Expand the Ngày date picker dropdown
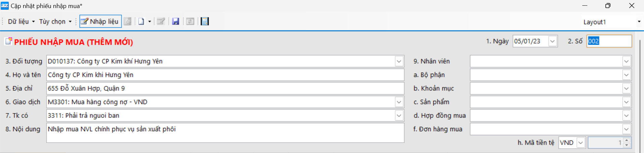This screenshot has width=644, height=153. pos(552,41)
